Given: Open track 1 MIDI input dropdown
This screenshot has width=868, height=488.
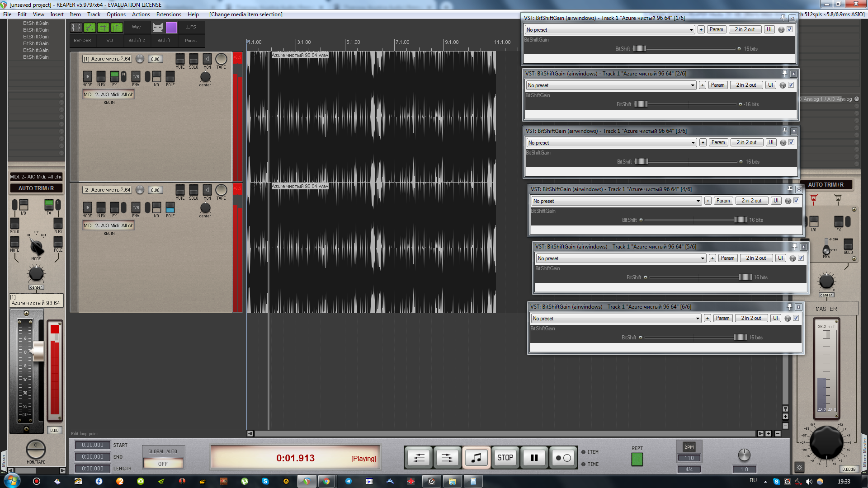Looking at the screenshot, I should [108, 94].
